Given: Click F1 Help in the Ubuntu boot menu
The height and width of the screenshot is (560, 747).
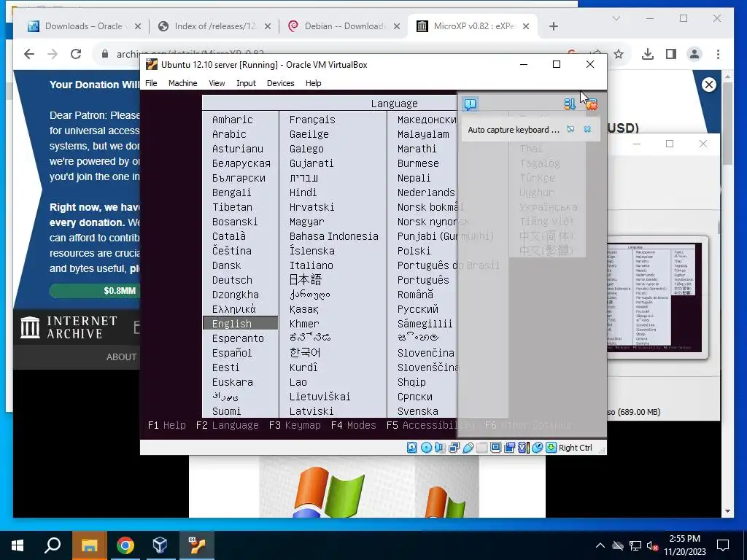Looking at the screenshot, I should (167, 425).
